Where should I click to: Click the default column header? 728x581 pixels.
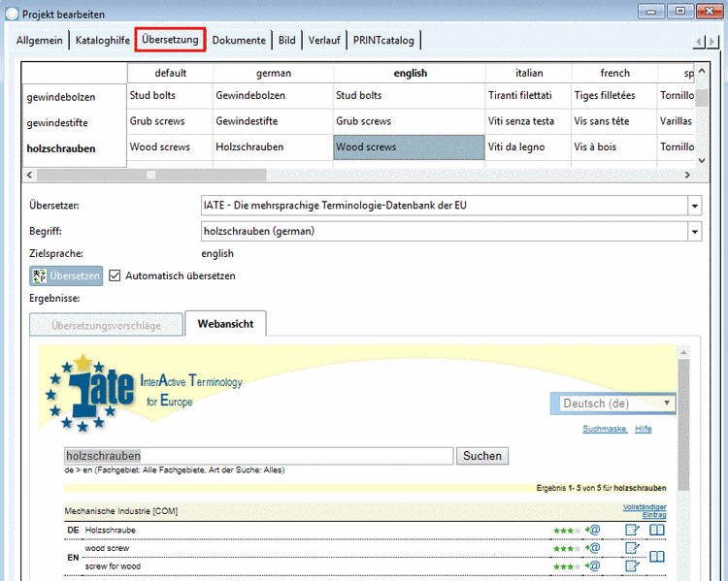coord(171,74)
